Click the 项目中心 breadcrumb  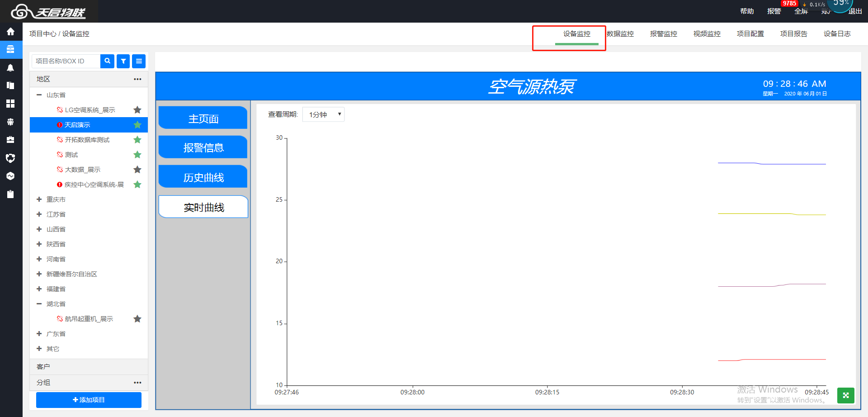(x=43, y=34)
